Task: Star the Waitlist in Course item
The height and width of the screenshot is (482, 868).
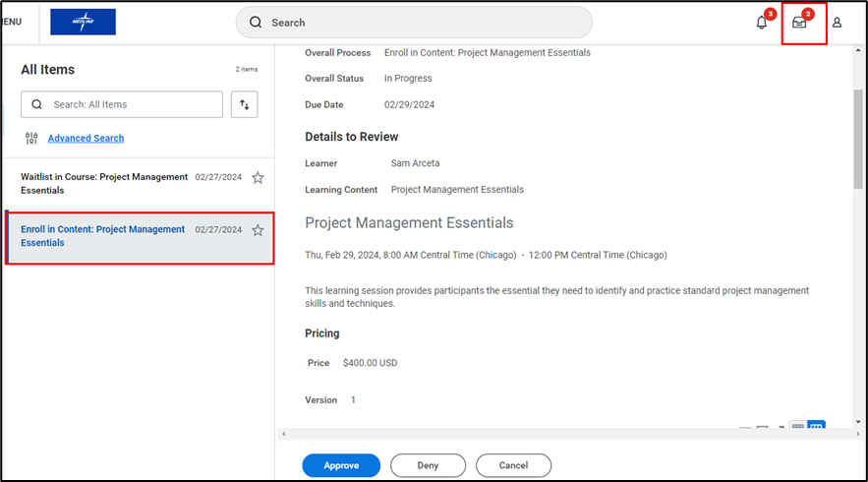Action: click(258, 177)
